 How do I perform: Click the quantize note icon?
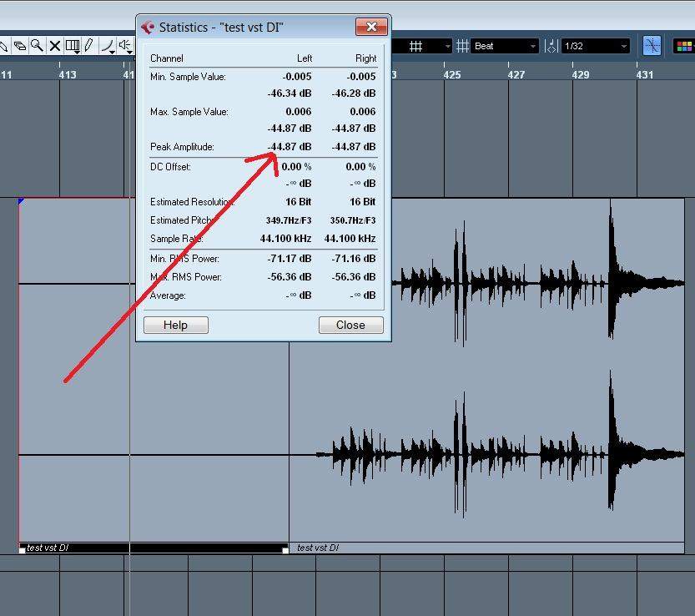tap(551, 46)
